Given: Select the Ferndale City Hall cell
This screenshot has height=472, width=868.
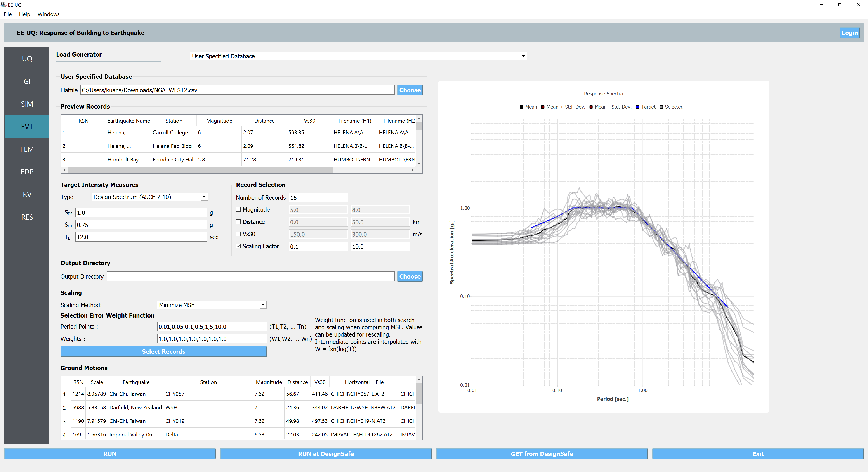Looking at the screenshot, I should tap(174, 159).
